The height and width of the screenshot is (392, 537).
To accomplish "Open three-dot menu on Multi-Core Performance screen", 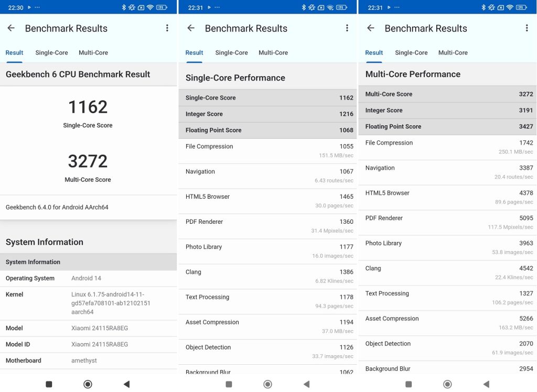I will [x=527, y=28].
